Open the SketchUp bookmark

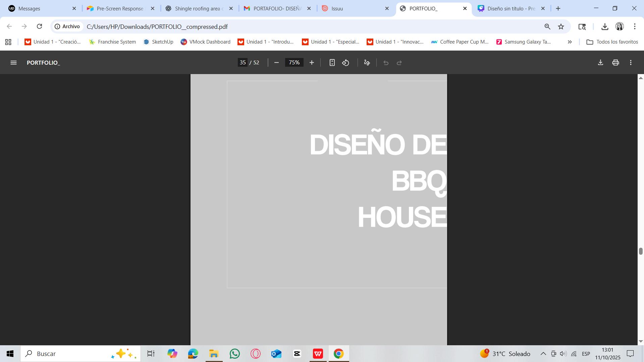[158, 42]
